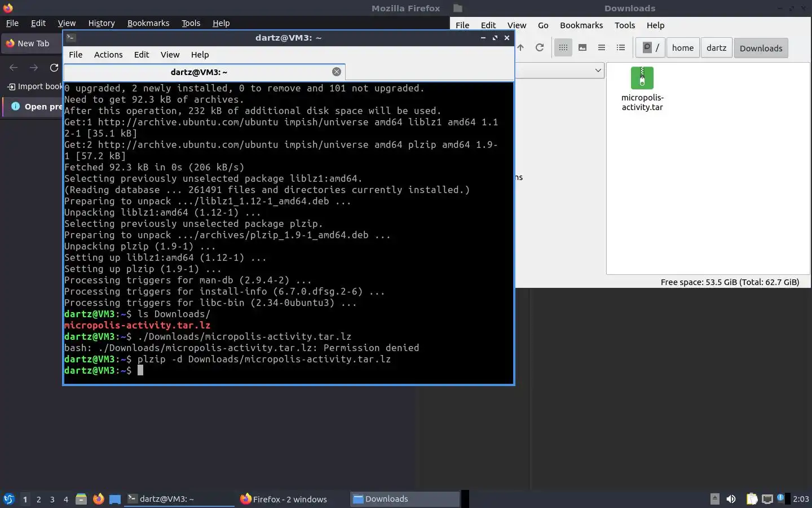This screenshot has height=508, width=812.
Task: Click the Downloads path button
Action: (x=761, y=48)
